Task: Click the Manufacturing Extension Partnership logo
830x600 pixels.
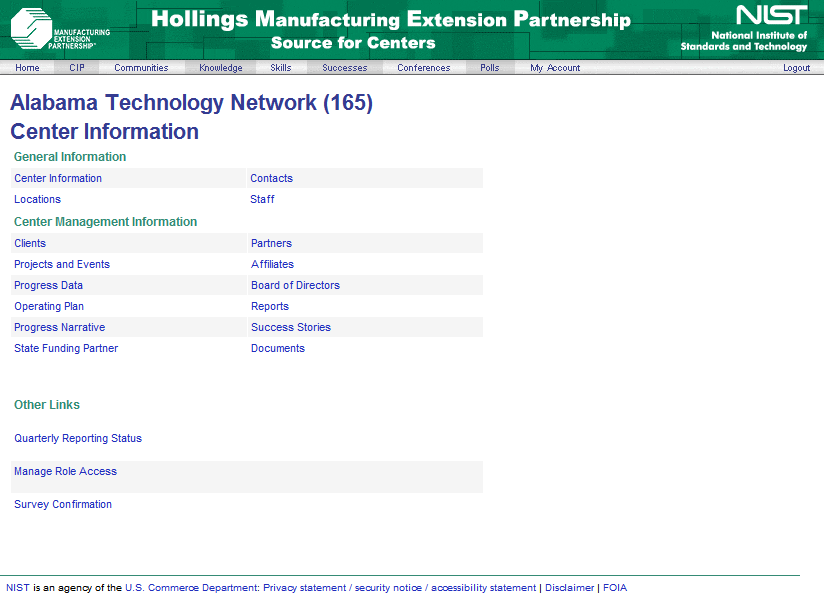Action: coord(60,29)
